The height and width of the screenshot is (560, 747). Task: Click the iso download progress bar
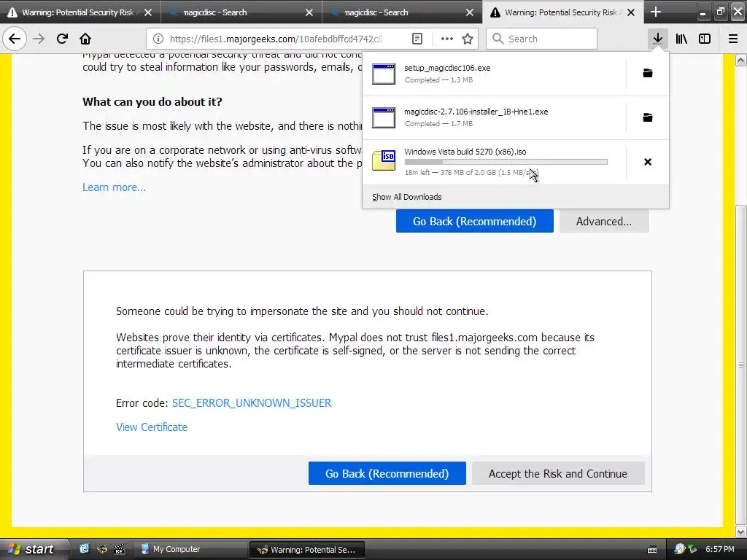tap(506, 162)
